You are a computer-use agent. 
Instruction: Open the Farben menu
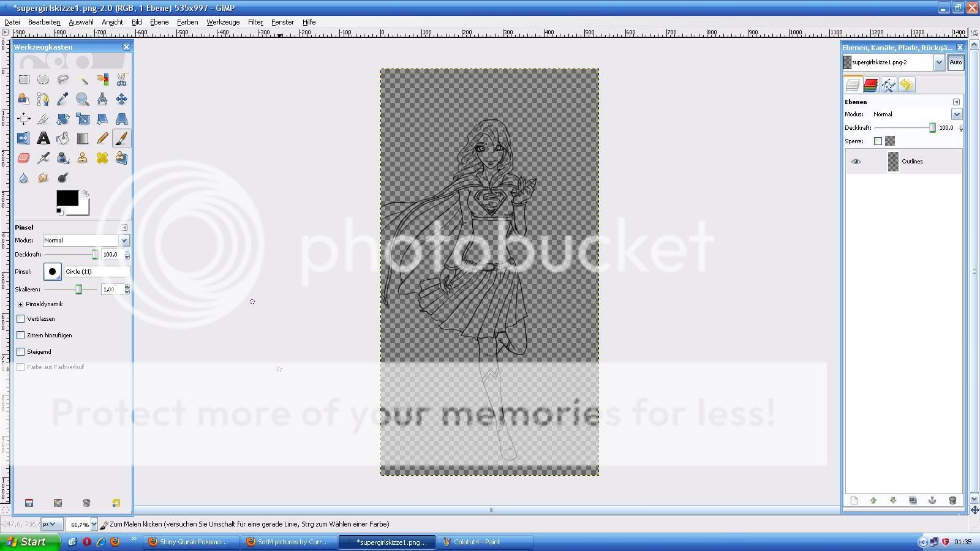187,22
